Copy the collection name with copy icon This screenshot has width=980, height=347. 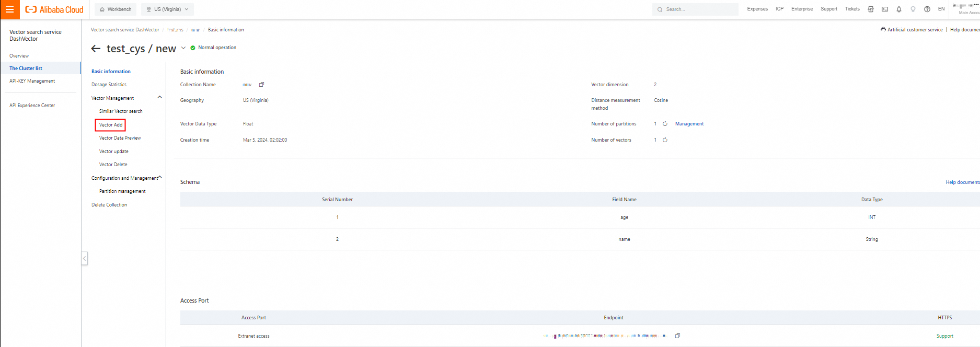pyautogui.click(x=262, y=84)
